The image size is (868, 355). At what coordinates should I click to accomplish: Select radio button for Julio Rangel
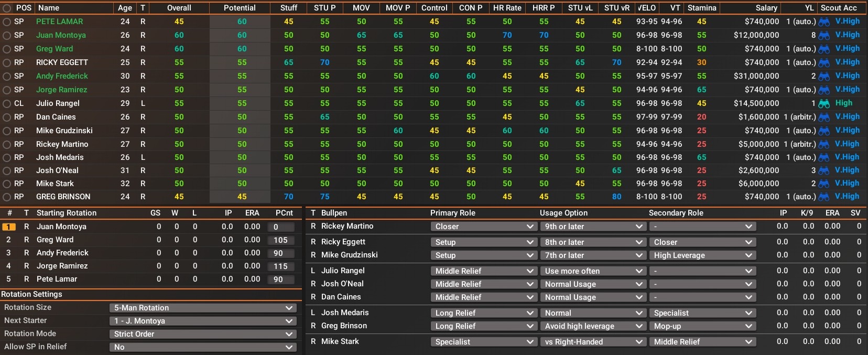coord(7,104)
